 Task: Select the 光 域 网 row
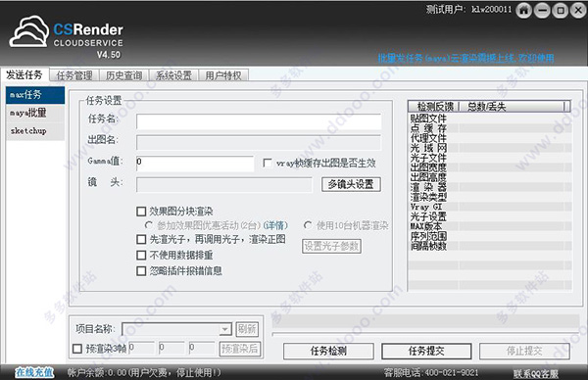click(490, 148)
